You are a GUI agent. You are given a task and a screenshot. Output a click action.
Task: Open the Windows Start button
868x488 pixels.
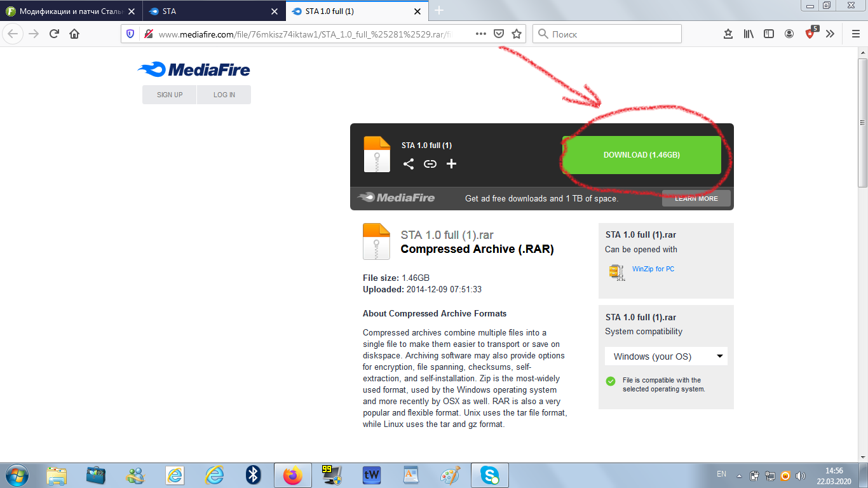point(17,475)
